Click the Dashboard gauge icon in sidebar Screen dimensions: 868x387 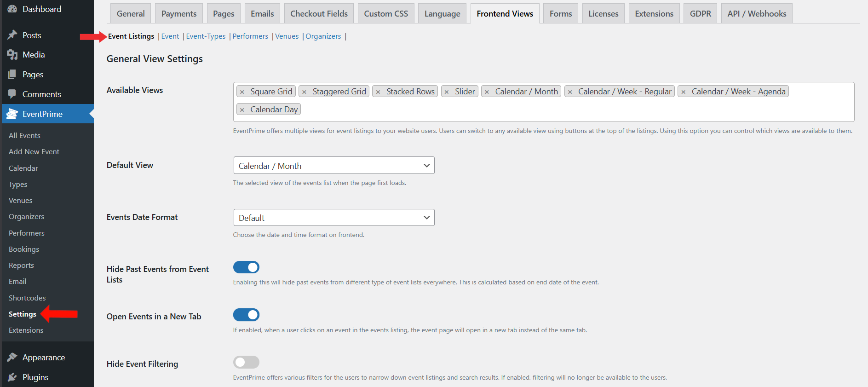(x=12, y=9)
